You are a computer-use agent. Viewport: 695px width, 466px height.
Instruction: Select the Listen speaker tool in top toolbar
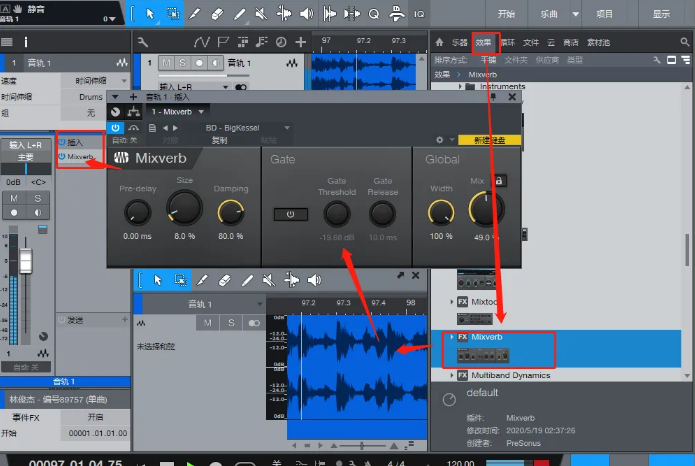click(x=307, y=14)
